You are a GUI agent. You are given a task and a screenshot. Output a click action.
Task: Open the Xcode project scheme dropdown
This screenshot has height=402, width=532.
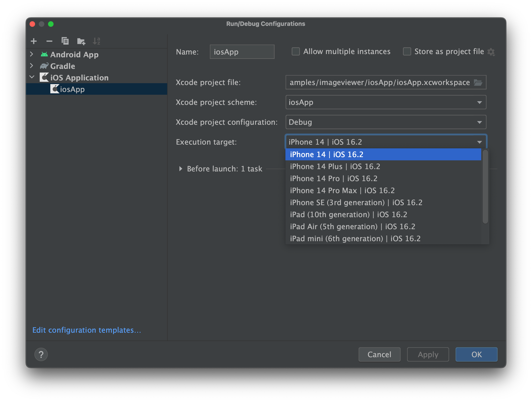click(x=479, y=103)
